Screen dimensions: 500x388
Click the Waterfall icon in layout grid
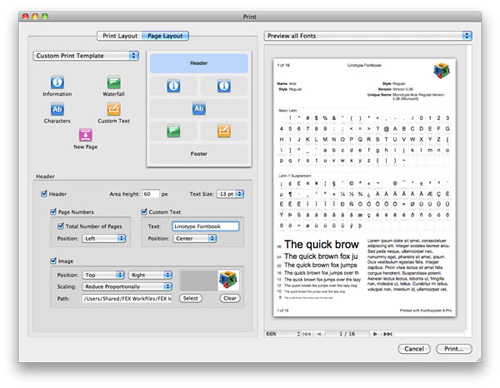point(173,131)
